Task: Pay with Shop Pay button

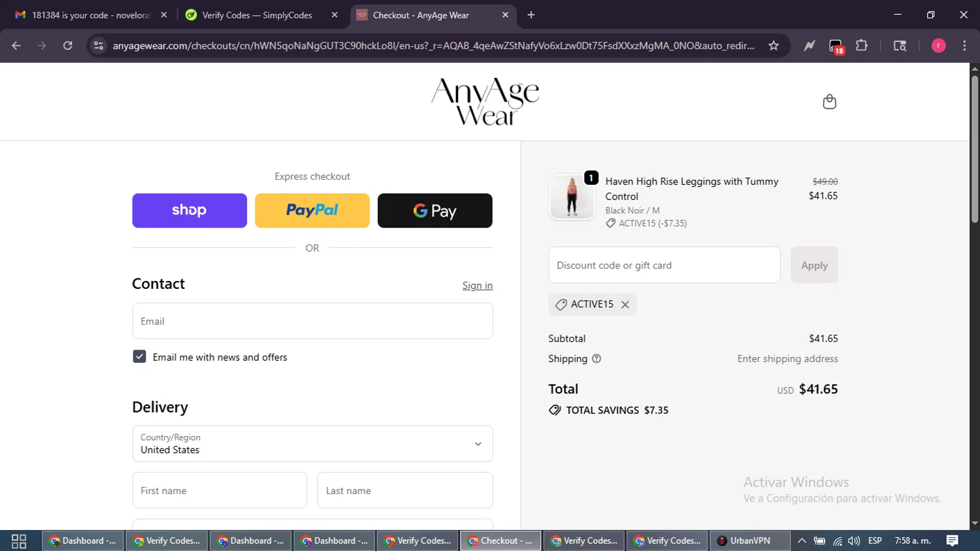Action: click(189, 210)
